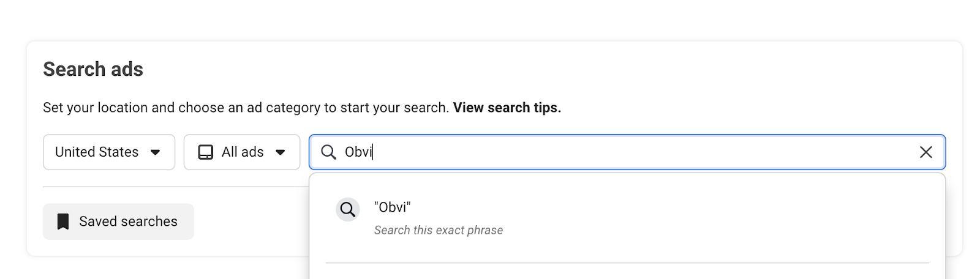Click the magnifier icon inside the search field

coord(329,152)
